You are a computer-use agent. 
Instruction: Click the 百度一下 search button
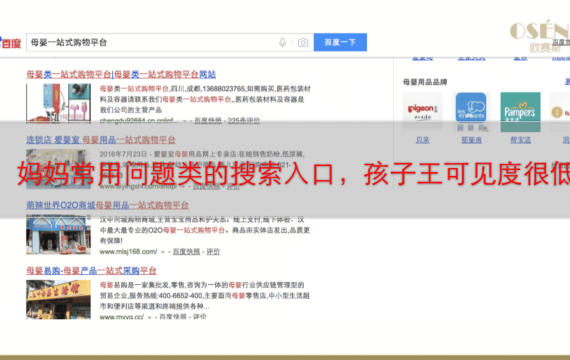tap(340, 42)
